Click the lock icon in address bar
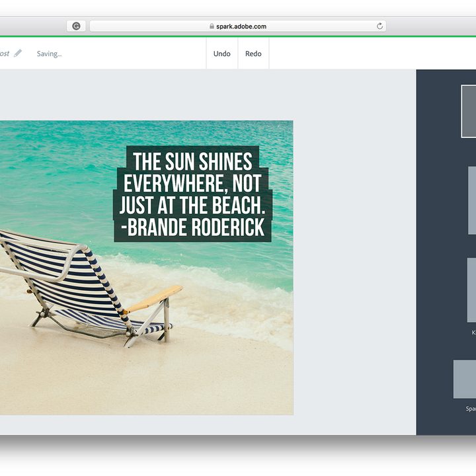Image resolution: width=476 pixels, height=476 pixels. click(x=212, y=26)
